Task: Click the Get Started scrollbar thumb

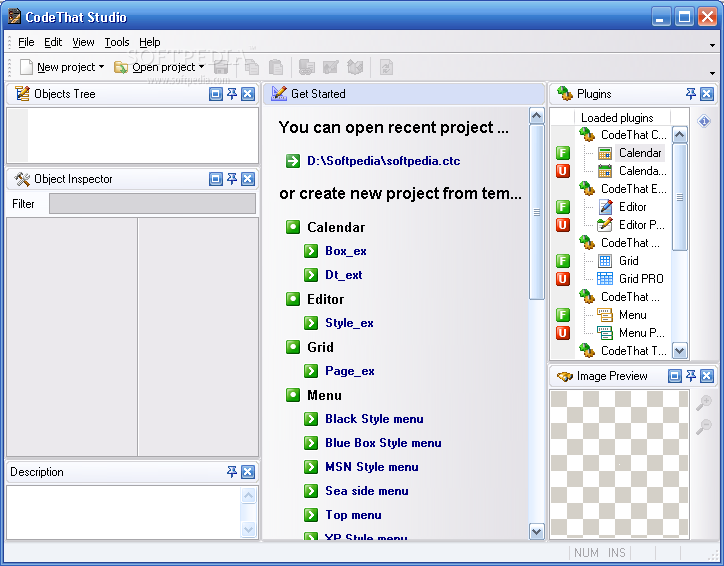Action: [x=537, y=212]
